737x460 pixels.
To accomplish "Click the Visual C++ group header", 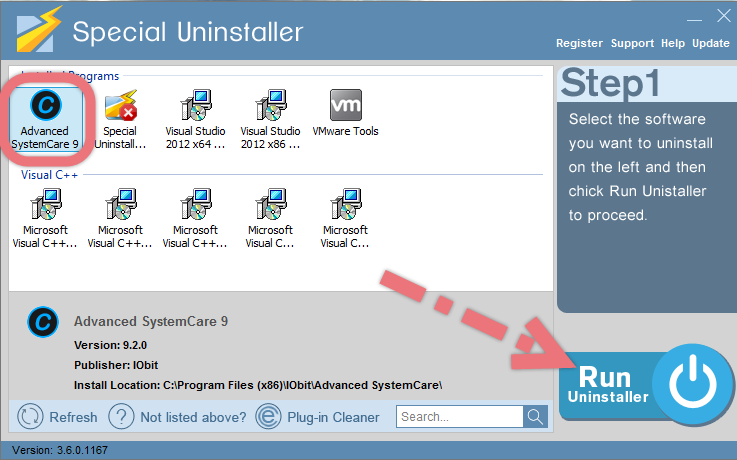I will 49,175.
